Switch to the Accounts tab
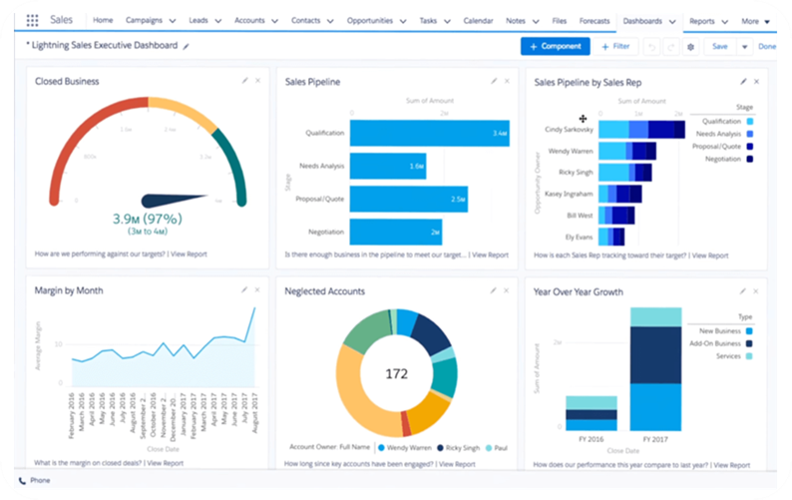Screen dimensions: 792x500 click(x=250, y=21)
